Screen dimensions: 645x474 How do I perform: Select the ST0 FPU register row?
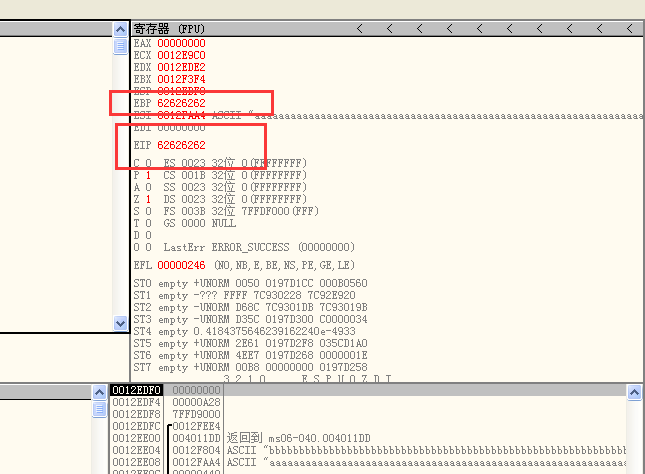click(250, 284)
